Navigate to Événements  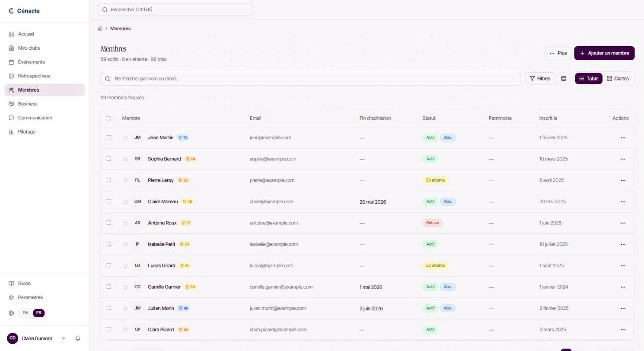[45, 62]
